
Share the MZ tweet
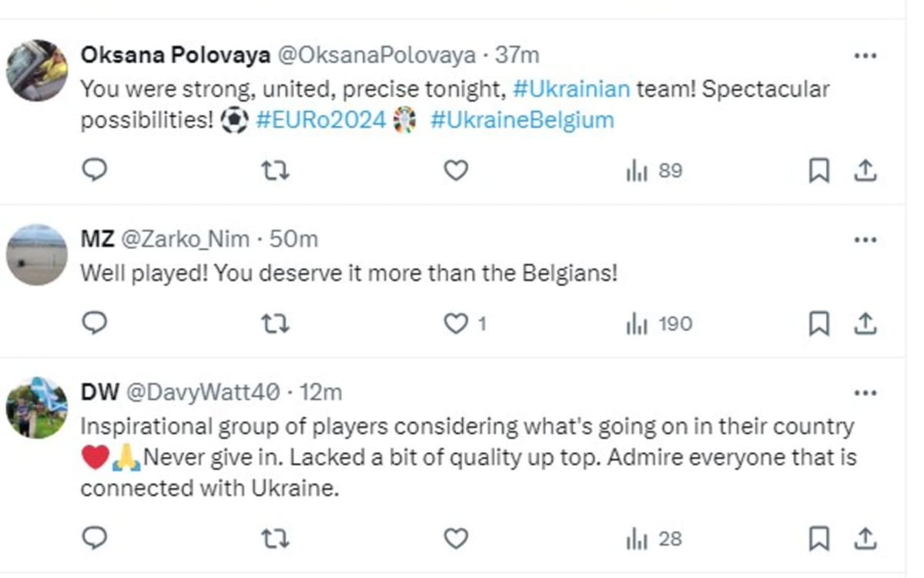865,324
